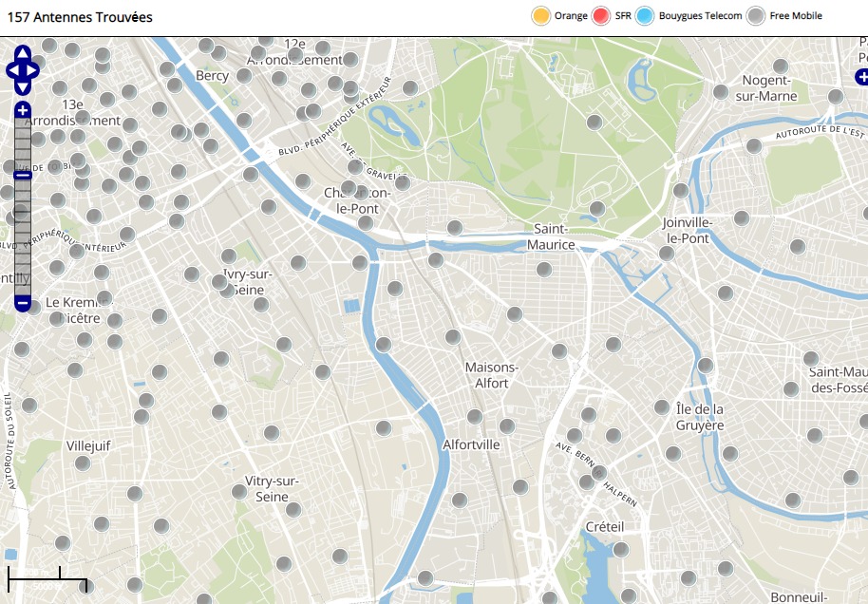Zoom in with the plus button
The width and height of the screenshot is (868, 604).
click(23, 110)
